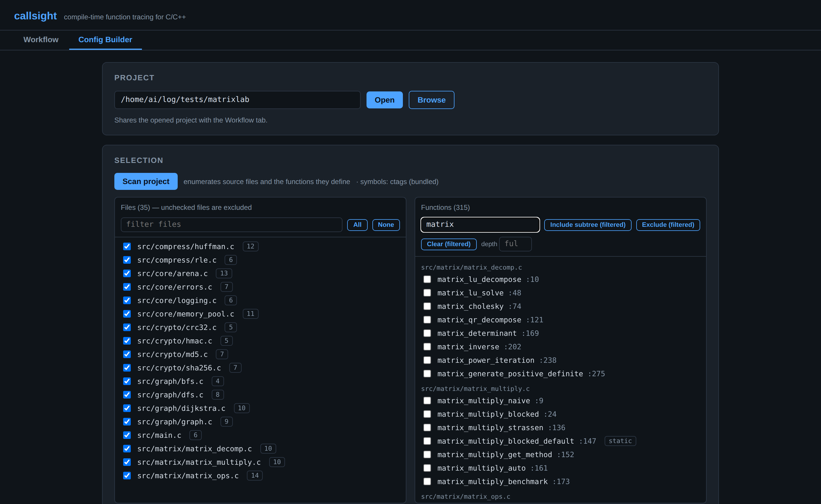Focus the filter files input
821x504 pixels.
coord(231,224)
